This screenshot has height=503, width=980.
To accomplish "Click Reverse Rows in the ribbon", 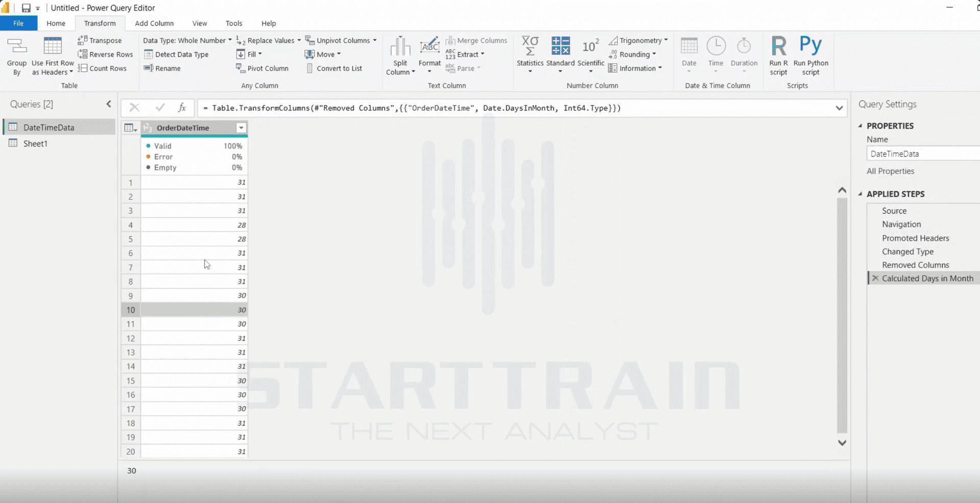I will pyautogui.click(x=105, y=54).
